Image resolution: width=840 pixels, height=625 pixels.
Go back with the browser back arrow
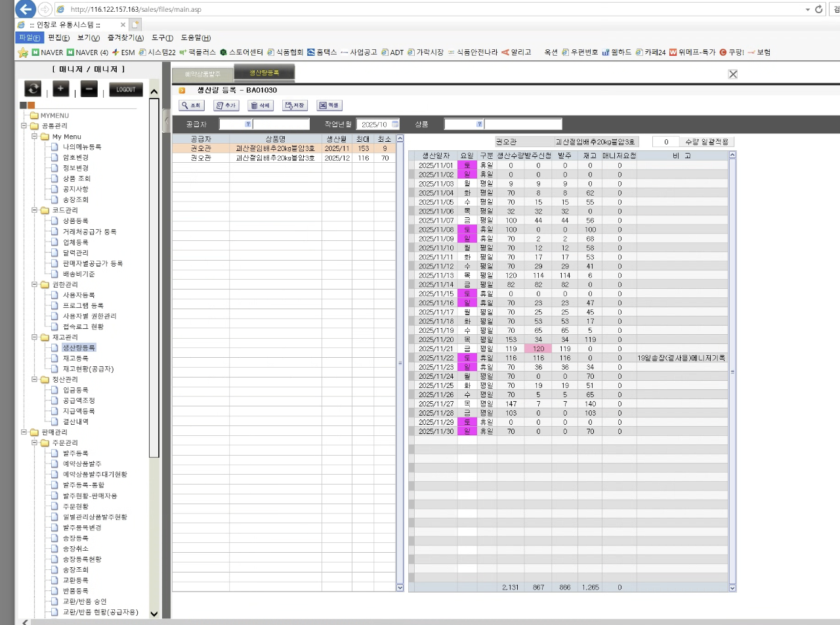[x=26, y=9]
